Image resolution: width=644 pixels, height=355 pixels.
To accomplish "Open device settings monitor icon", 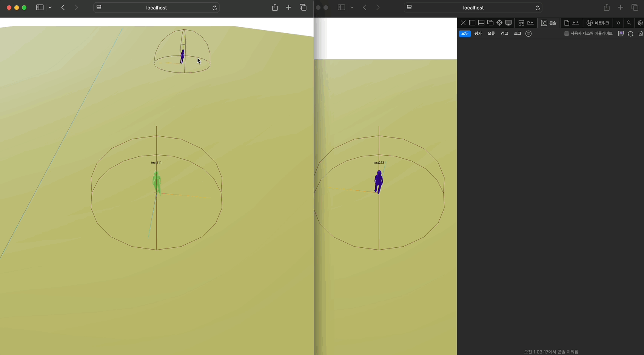I will pos(508,23).
